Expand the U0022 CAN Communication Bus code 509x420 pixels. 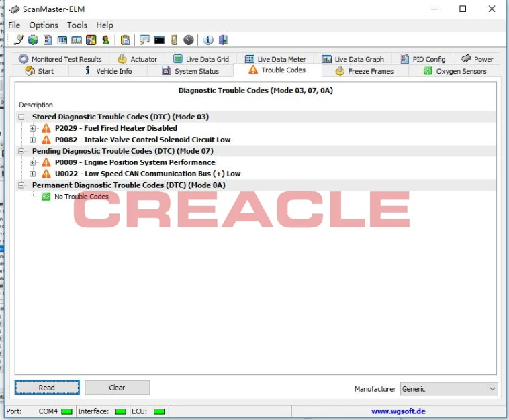pyautogui.click(x=32, y=174)
